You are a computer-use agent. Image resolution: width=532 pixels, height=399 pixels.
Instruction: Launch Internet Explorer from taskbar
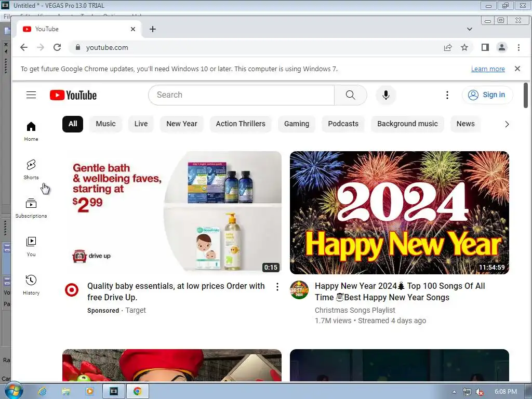tap(42, 391)
